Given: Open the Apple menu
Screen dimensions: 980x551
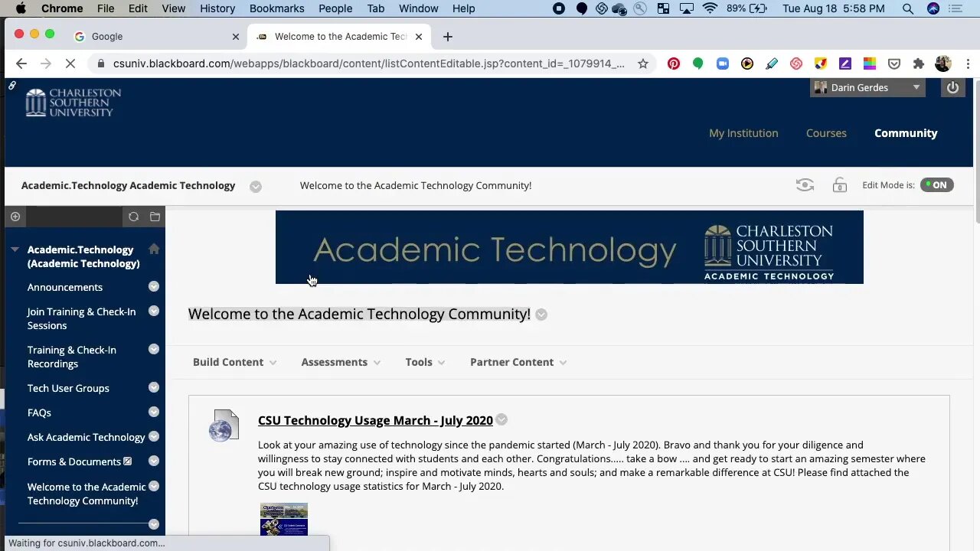Looking at the screenshot, I should coord(21,8).
